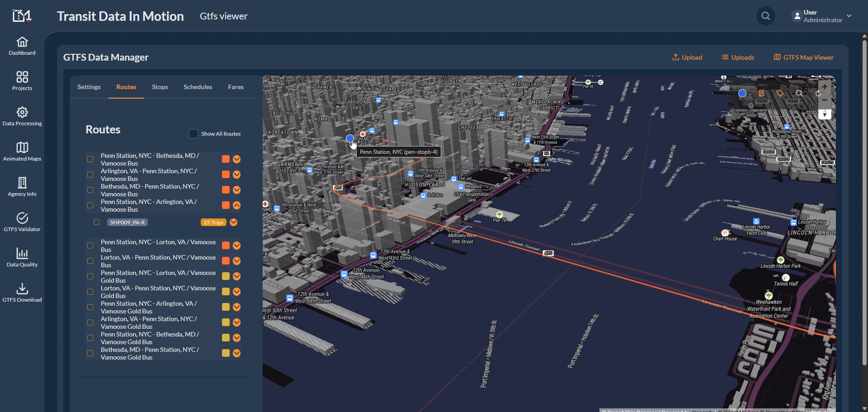Image resolution: width=868 pixels, height=412 pixels.
Task: Click the header search icon
Action: [x=765, y=16]
